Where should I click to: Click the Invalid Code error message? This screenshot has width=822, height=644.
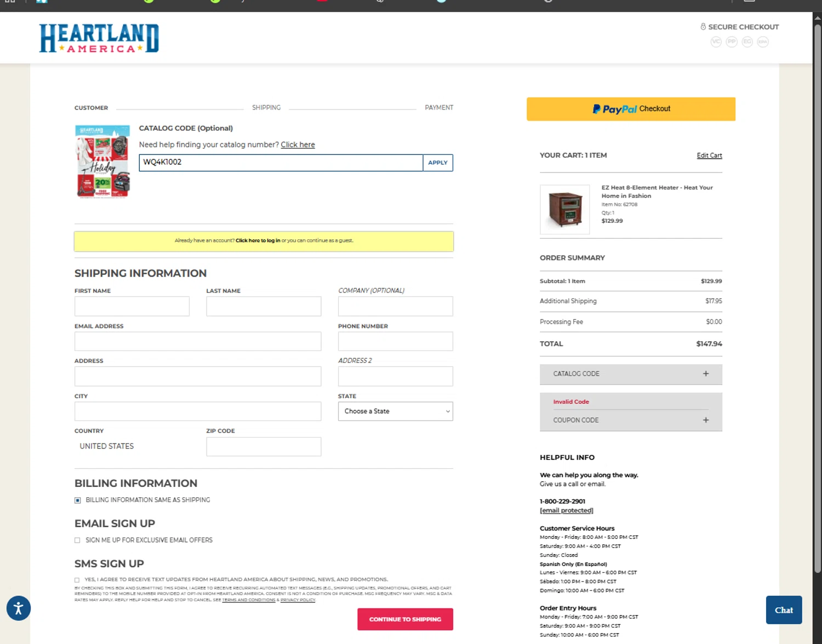tap(571, 401)
